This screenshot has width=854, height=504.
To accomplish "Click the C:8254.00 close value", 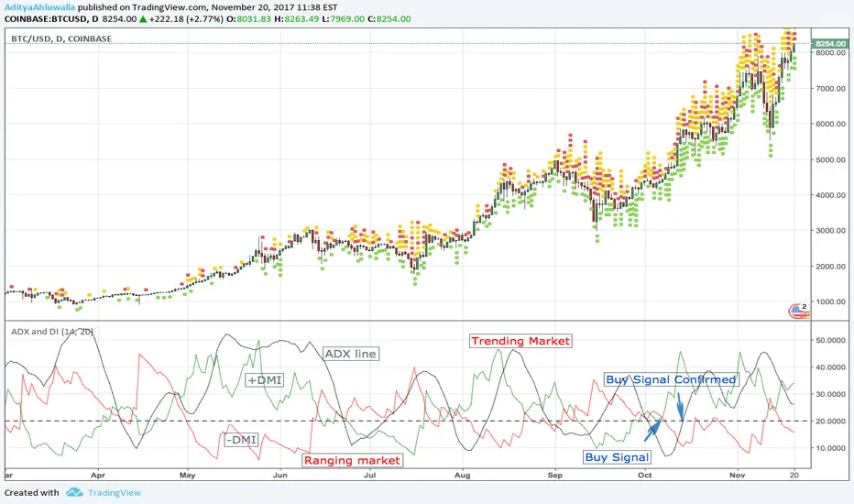I will 389,19.
